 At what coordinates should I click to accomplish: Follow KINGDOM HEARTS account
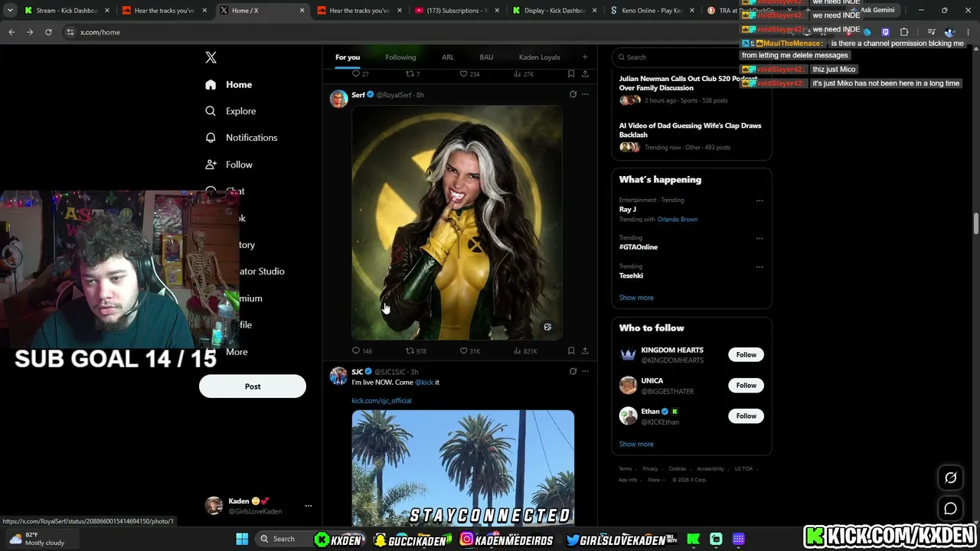click(x=746, y=354)
